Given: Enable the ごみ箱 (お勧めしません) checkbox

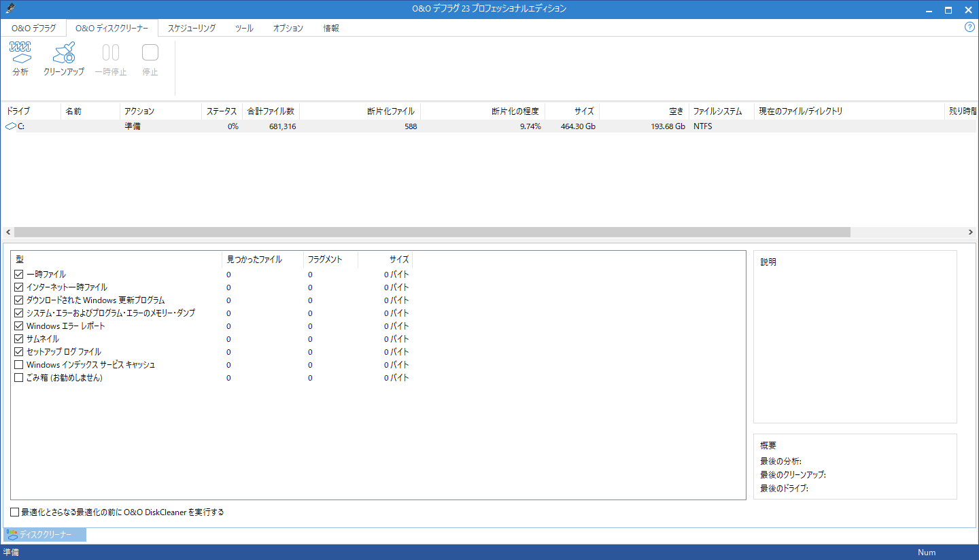Looking at the screenshot, I should 19,378.
